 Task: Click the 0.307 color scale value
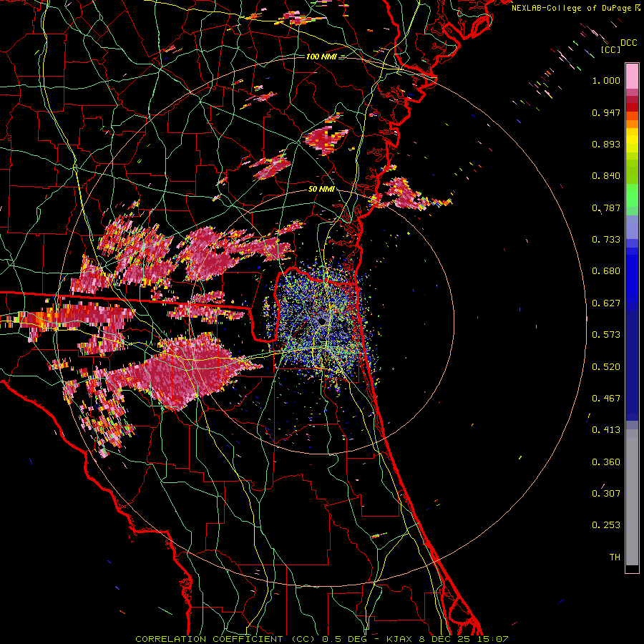pyautogui.click(x=606, y=493)
